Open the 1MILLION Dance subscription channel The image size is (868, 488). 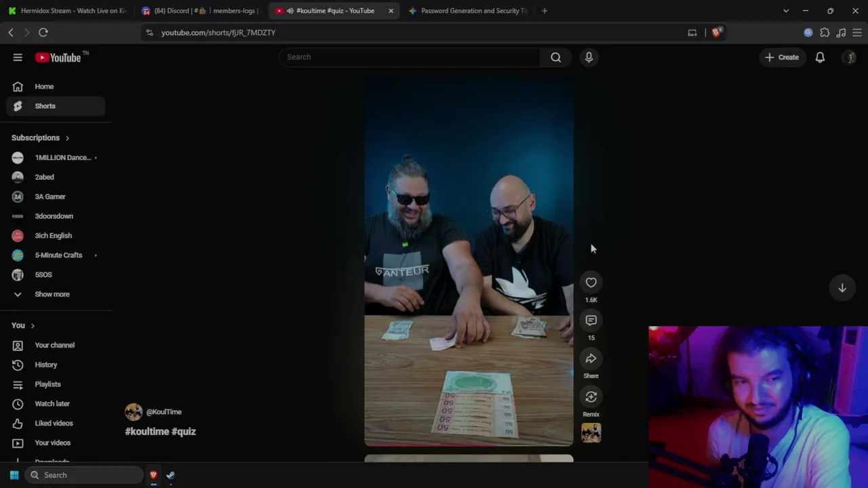(56, 158)
